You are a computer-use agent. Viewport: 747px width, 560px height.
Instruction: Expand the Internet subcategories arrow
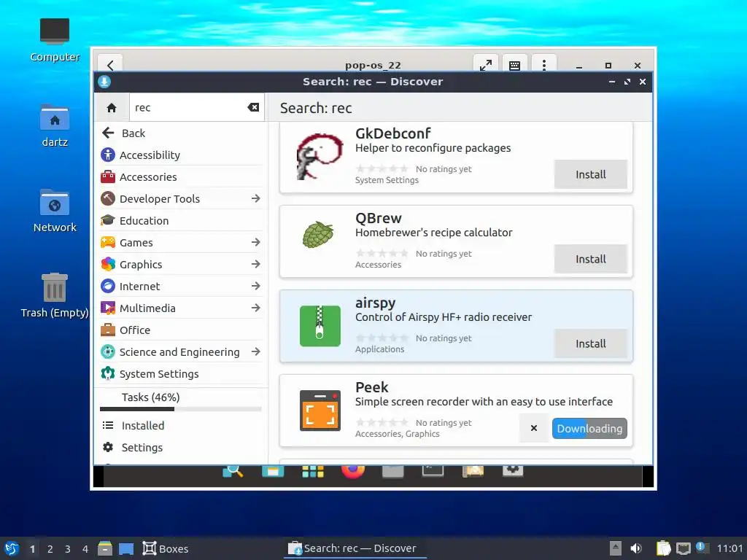[256, 286]
